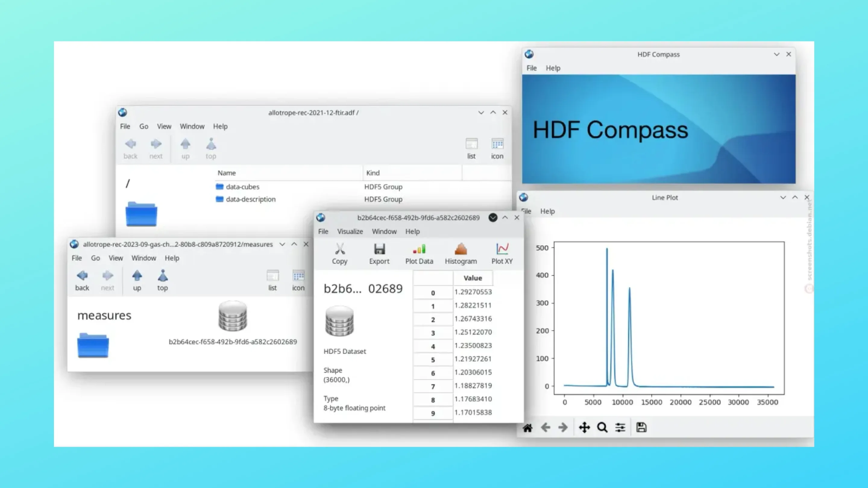
Task: Select row header 0 in value table
Action: pos(433,293)
